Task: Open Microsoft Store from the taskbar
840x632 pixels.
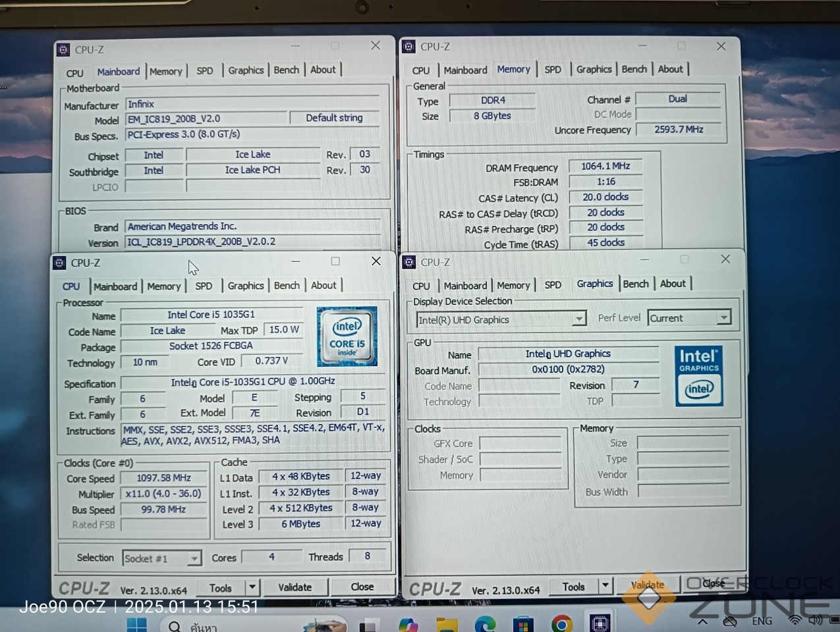Action: tap(523, 623)
